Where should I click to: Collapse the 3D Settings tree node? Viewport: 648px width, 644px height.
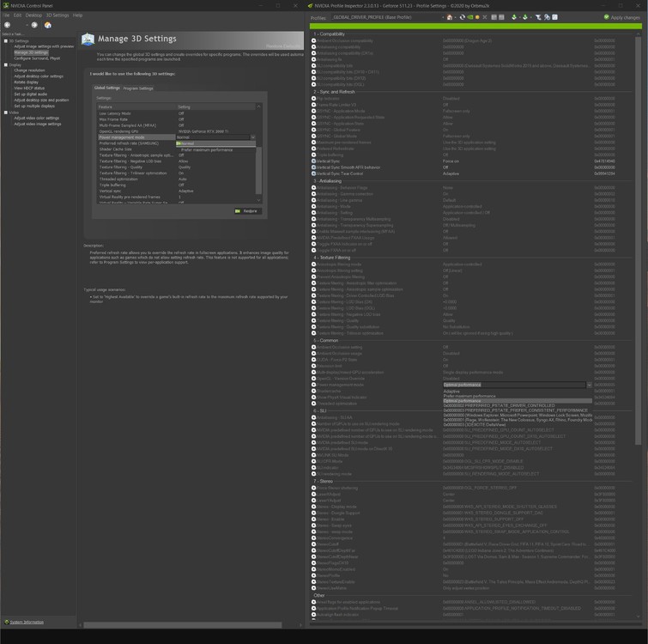pyautogui.click(x=4, y=40)
